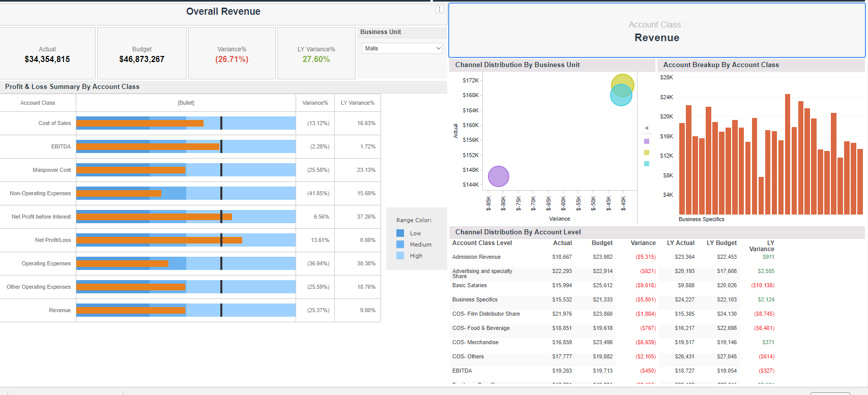The width and height of the screenshot is (868, 395).
Task: Click the purple bubble in the scatter chart
Action: (499, 176)
